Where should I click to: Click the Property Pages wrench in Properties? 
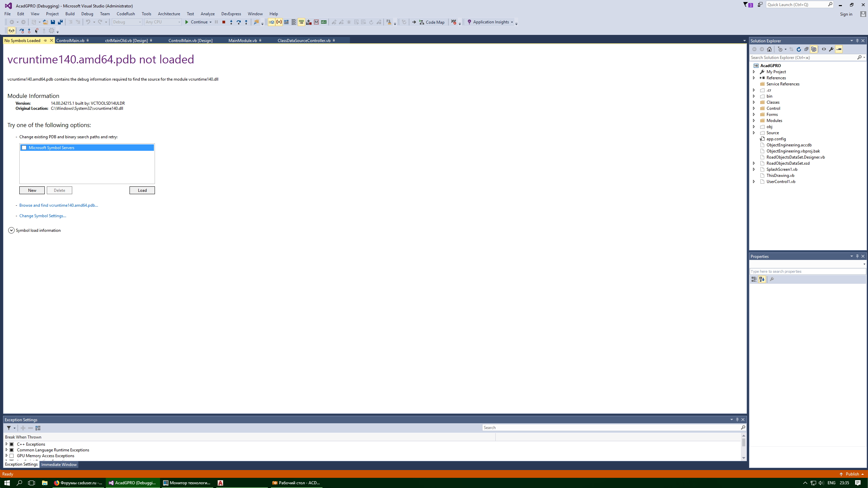[772, 279]
